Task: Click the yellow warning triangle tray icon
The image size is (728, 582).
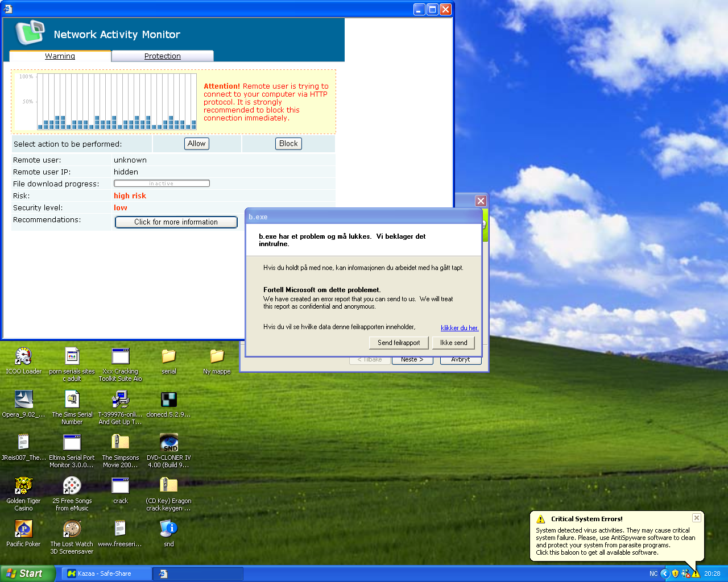Action: pyautogui.click(x=696, y=573)
